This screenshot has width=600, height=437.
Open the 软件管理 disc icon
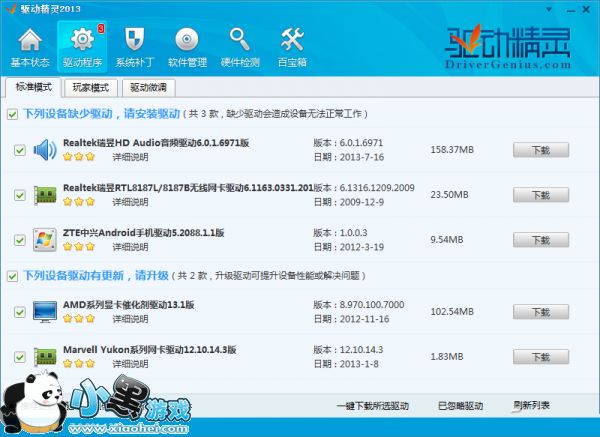(187, 47)
